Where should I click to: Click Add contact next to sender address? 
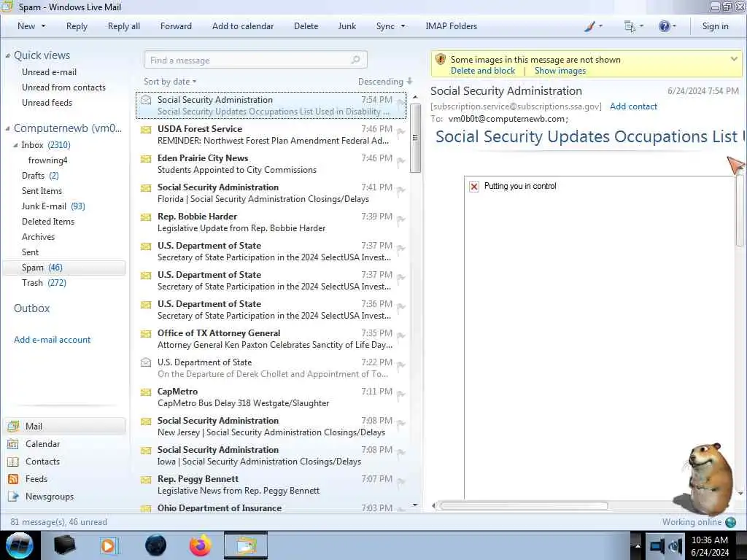(633, 106)
